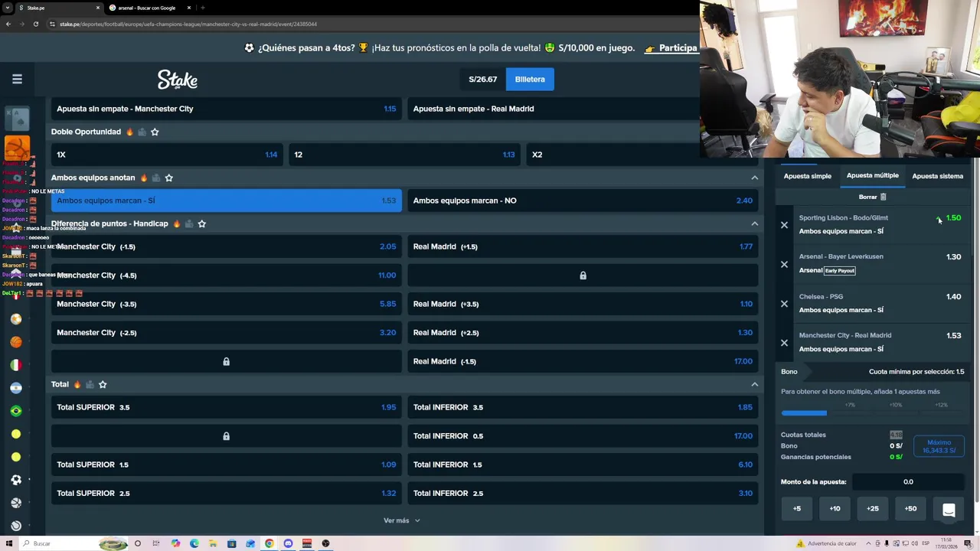Remove Manchester City - Real Madrid slip selection

[784, 343]
